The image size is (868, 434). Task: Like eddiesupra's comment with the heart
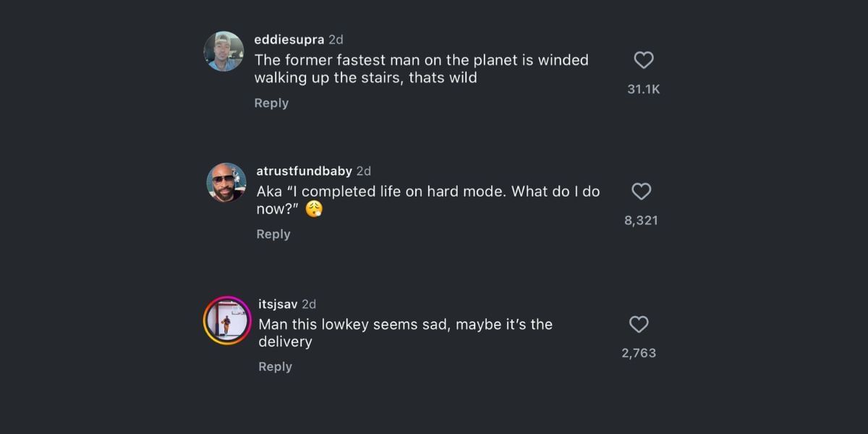(644, 60)
